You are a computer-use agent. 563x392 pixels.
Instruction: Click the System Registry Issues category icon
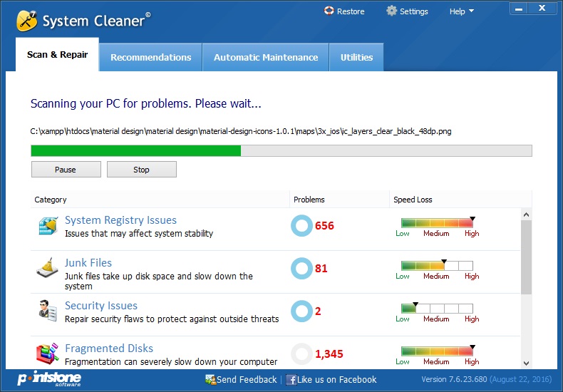coord(48,227)
